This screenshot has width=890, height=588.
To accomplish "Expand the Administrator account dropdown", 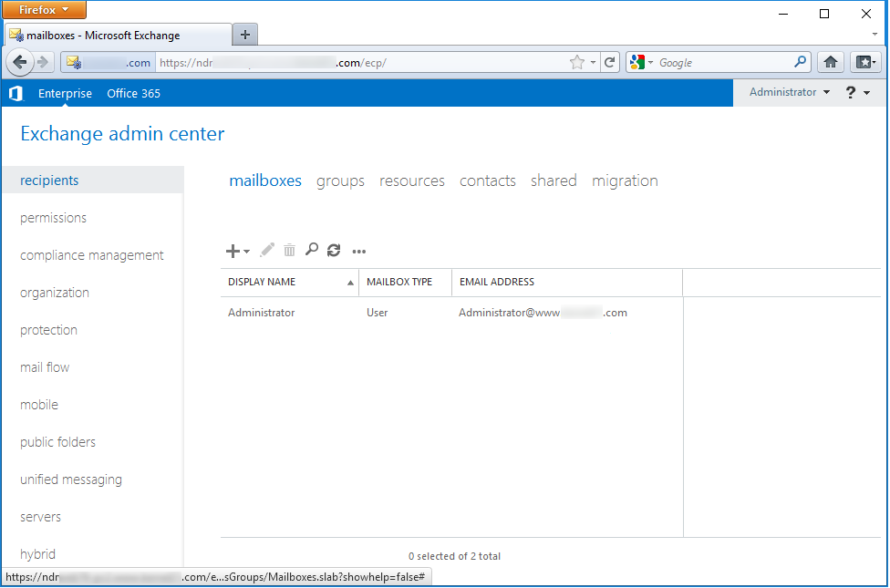I will coord(789,92).
